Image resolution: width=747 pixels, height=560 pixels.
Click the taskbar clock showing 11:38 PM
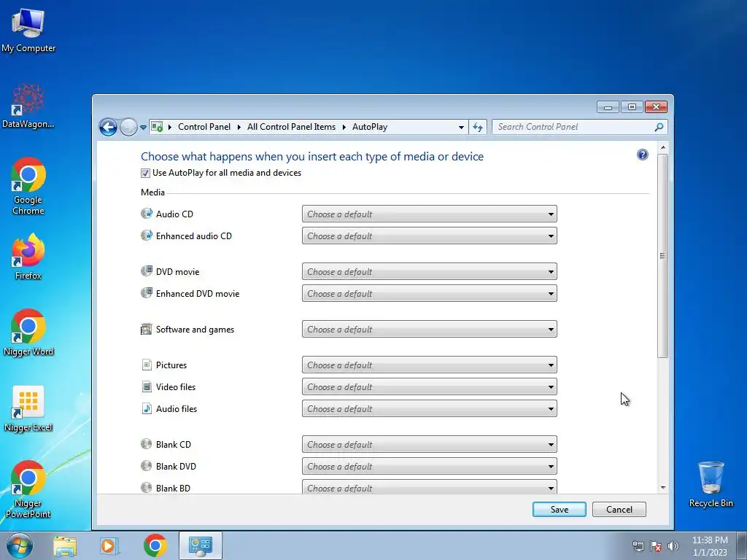tap(710, 545)
